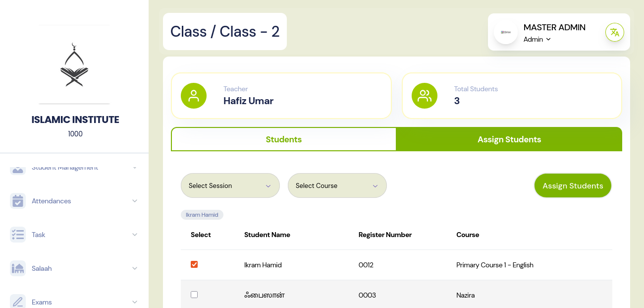644x308 pixels.
Task: Click the Salaah mosque icon
Action: [18, 268]
